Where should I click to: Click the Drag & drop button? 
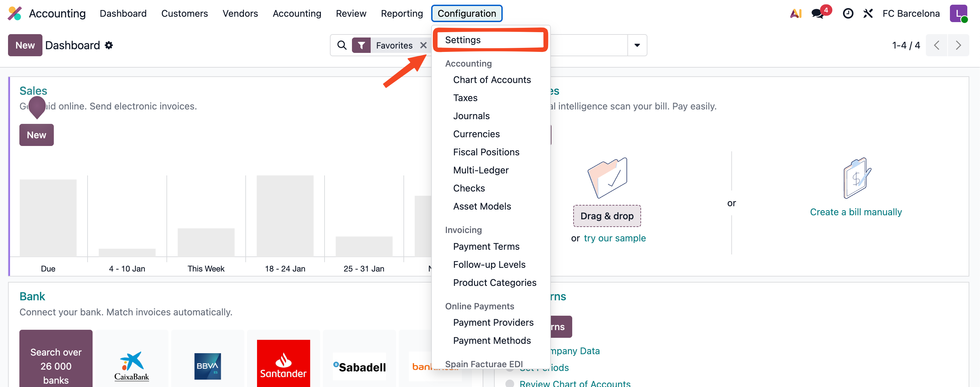607,216
